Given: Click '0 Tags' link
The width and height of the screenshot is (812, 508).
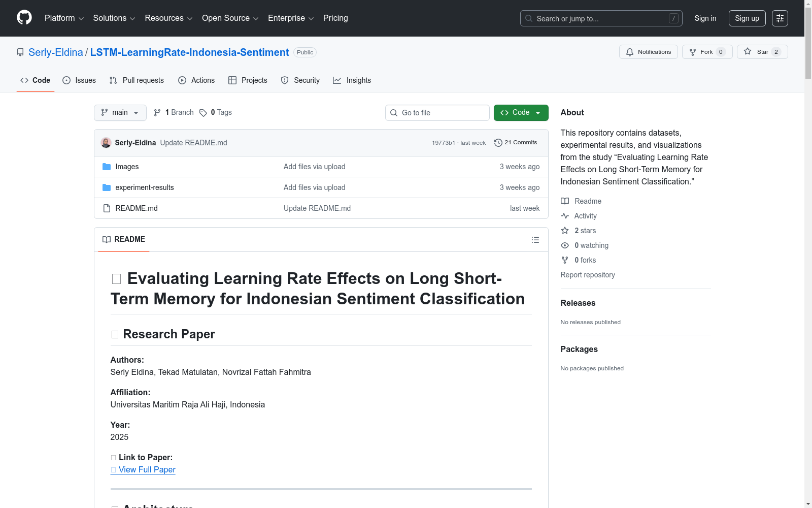Looking at the screenshot, I should (216, 113).
